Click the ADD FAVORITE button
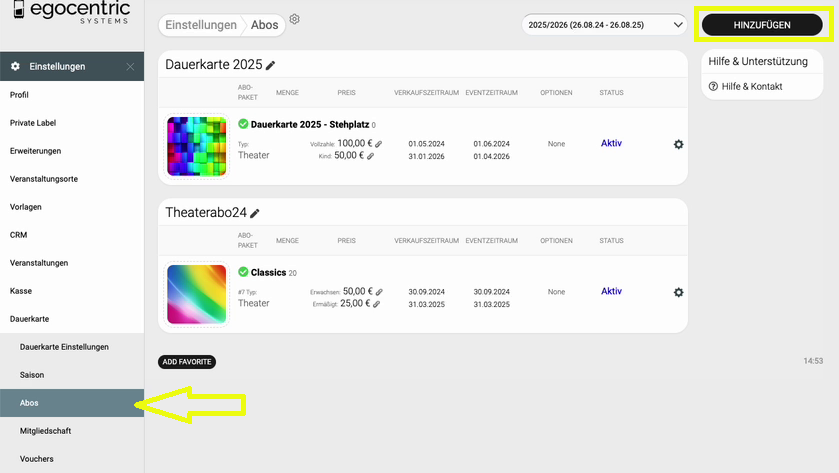Screen dimensions: 839x473 [x=187, y=362]
